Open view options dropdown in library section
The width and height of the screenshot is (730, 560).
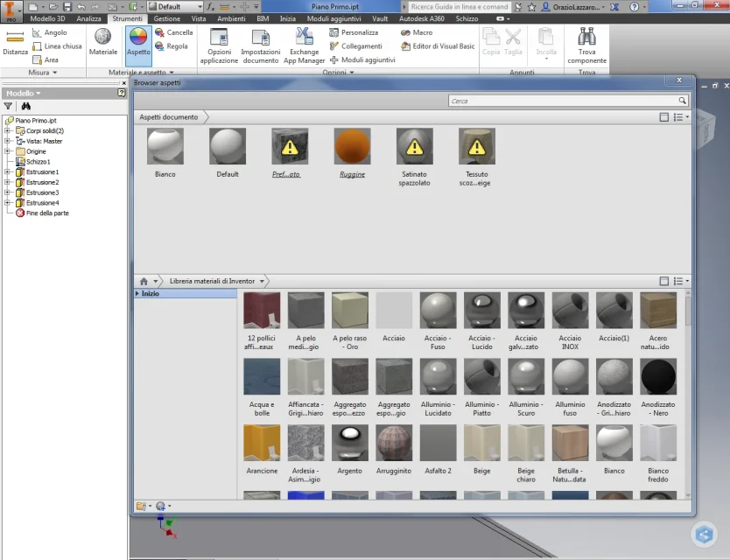681,281
